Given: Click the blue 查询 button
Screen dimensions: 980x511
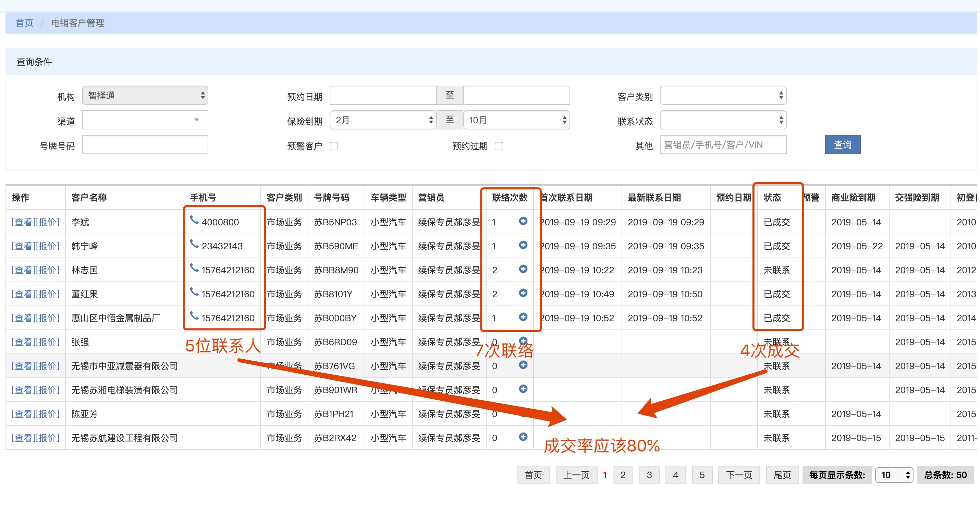Looking at the screenshot, I should pos(842,145).
